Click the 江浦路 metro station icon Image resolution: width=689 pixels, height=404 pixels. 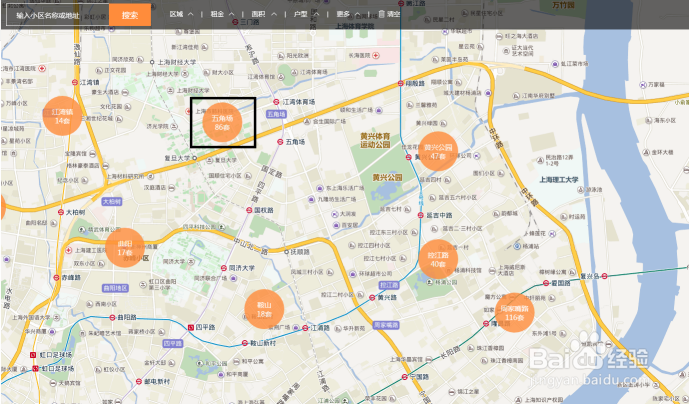point(305,328)
